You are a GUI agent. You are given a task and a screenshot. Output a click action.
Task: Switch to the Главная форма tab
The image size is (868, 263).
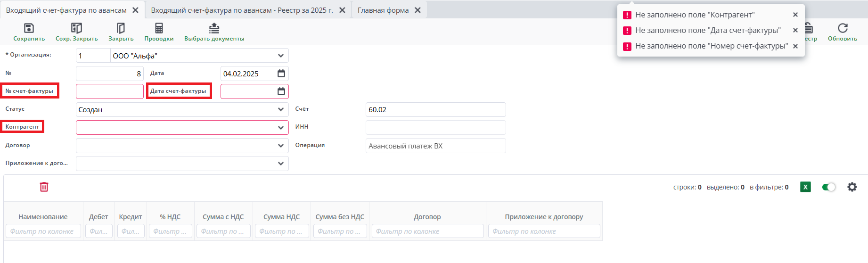click(383, 10)
